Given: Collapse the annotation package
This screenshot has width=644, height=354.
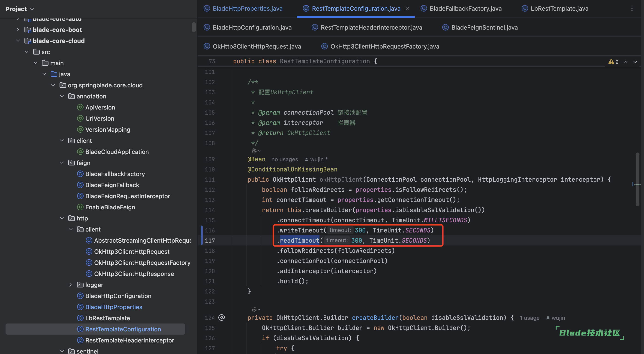Looking at the screenshot, I should click(62, 96).
